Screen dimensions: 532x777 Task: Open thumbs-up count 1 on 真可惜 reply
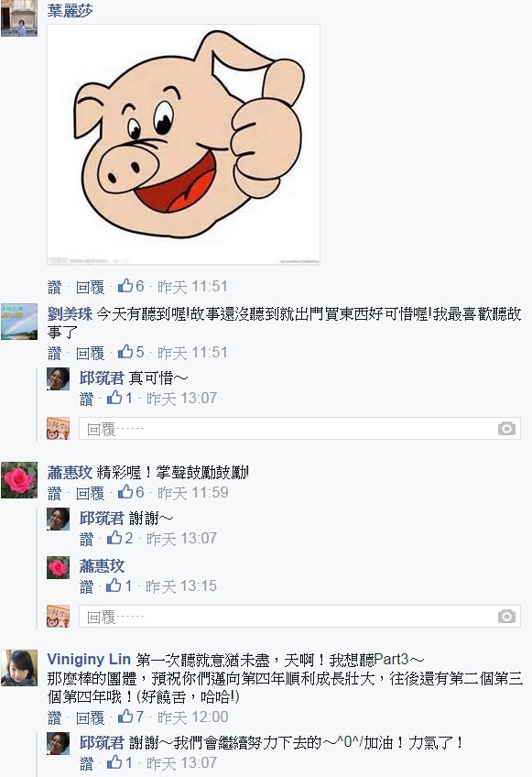click(x=120, y=398)
